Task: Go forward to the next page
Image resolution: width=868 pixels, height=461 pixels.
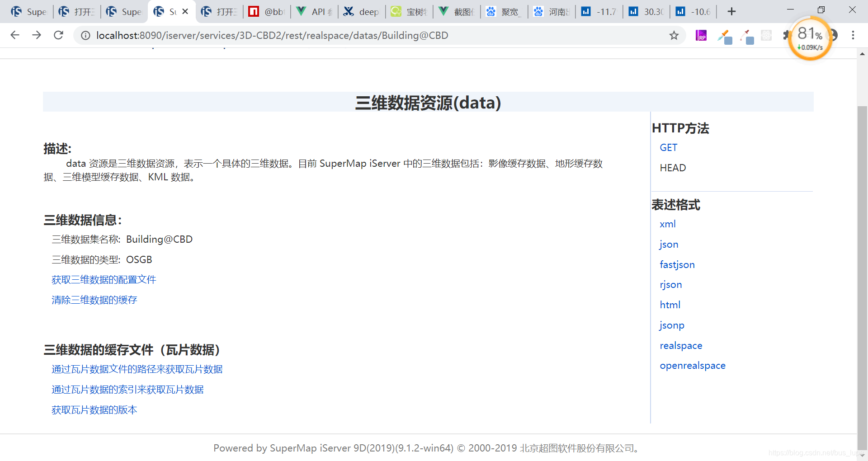Action: (37, 35)
